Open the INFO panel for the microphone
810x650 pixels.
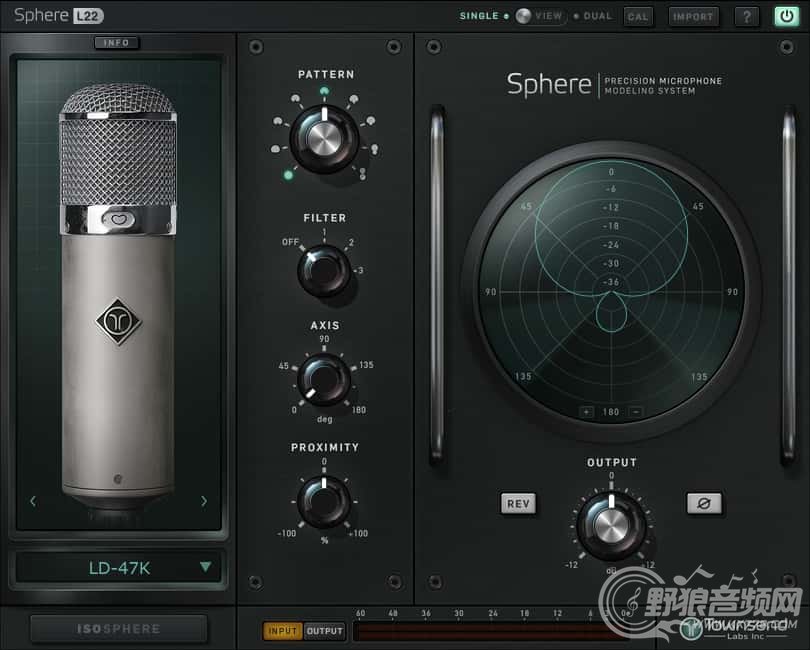pyautogui.click(x=116, y=42)
